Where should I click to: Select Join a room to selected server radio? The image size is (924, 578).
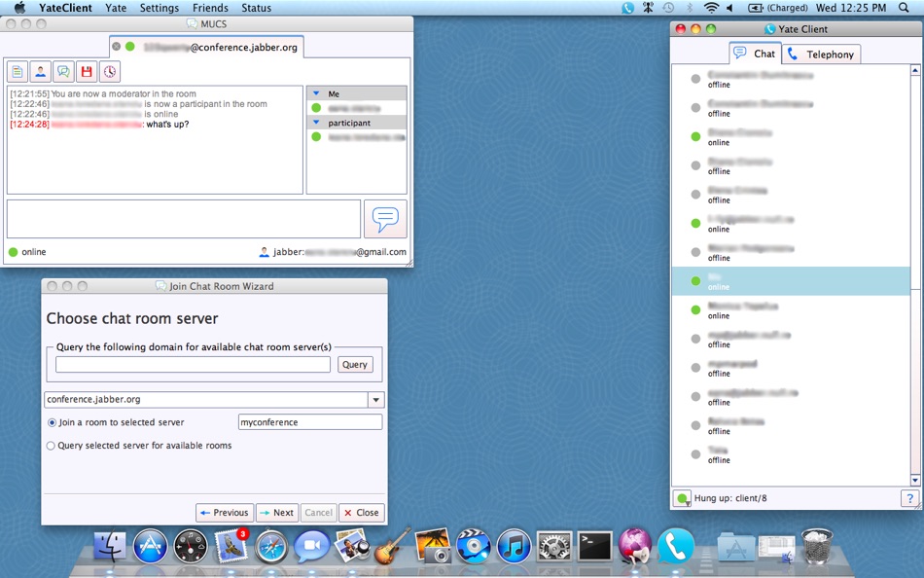click(52, 423)
